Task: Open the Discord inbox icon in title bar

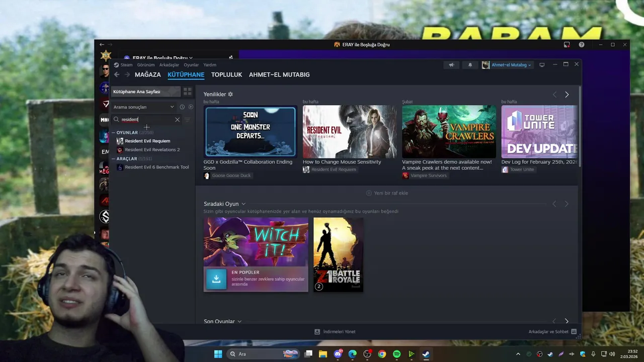Action: pos(567,45)
